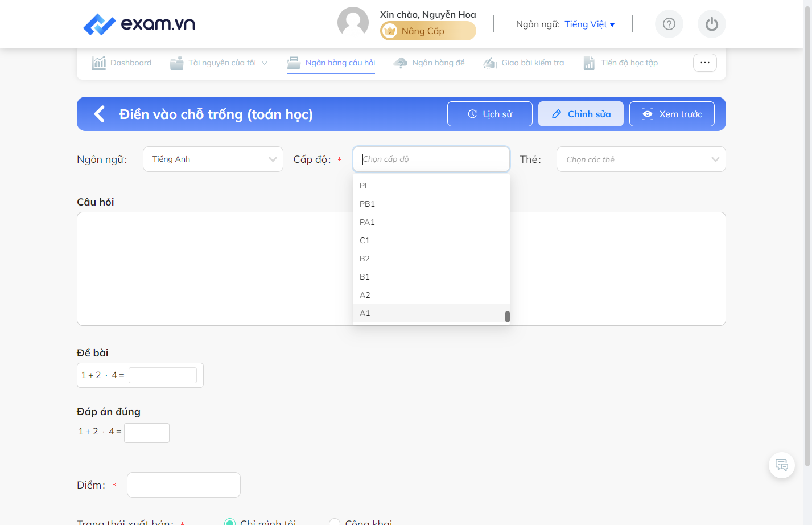
Task: Open the user avatar profile picture
Action: [353, 23]
